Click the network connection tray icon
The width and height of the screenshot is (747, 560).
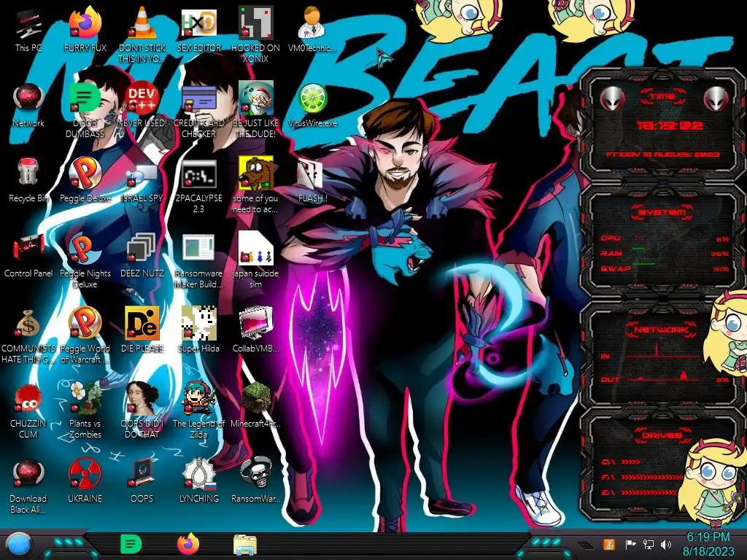tap(648, 544)
